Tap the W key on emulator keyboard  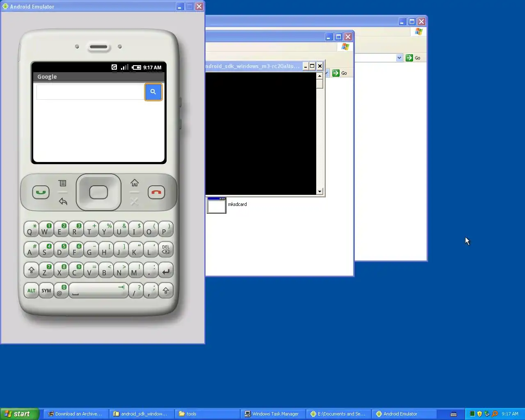[x=46, y=229]
